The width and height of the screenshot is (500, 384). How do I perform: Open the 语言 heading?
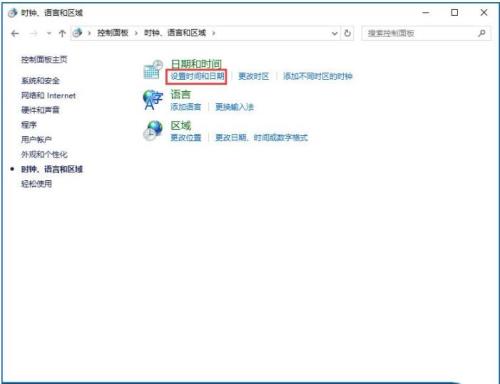(x=181, y=94)
